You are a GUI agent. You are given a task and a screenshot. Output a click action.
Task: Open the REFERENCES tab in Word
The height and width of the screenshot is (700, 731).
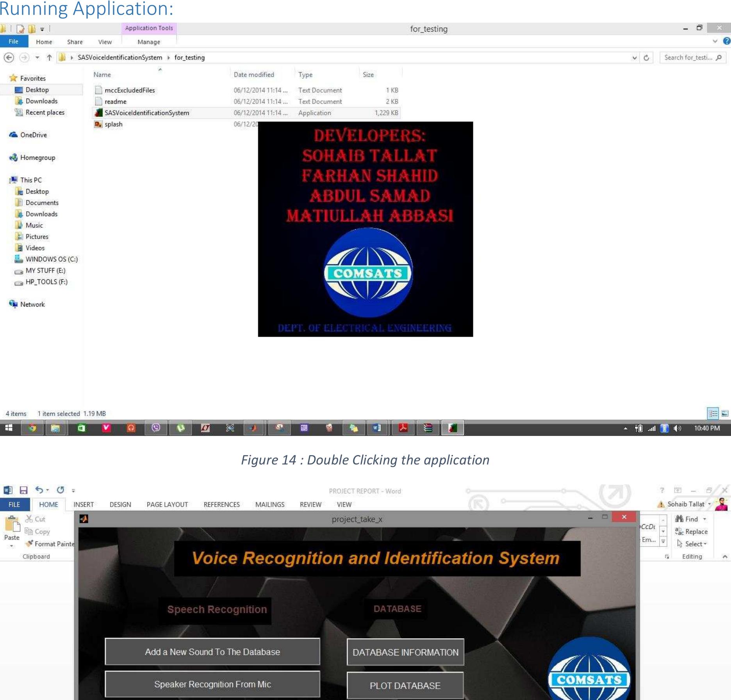pos(221,504)
